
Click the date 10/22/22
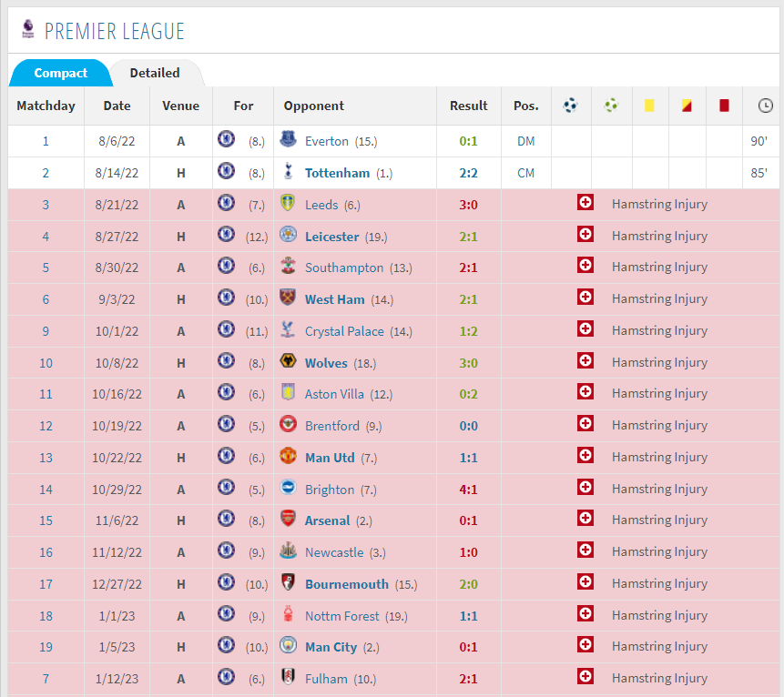pos(117,459)
